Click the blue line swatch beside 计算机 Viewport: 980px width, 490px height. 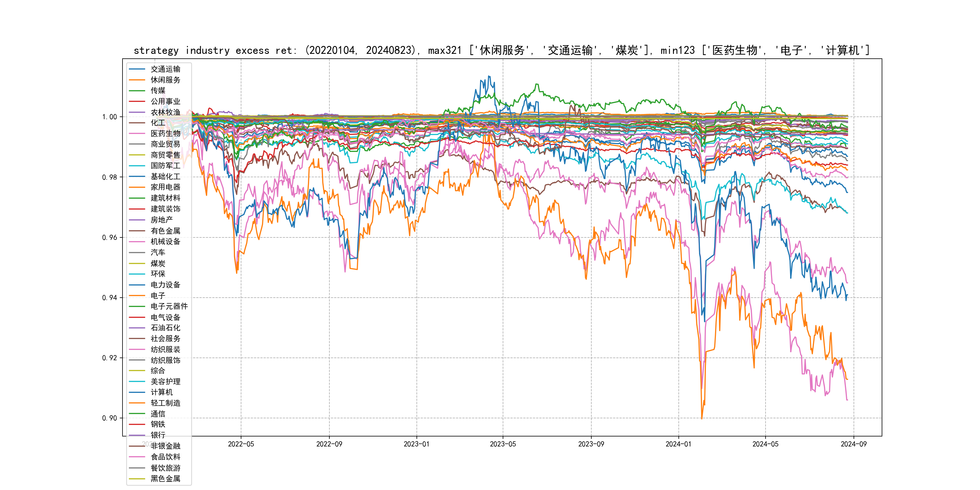pos(137,392)
